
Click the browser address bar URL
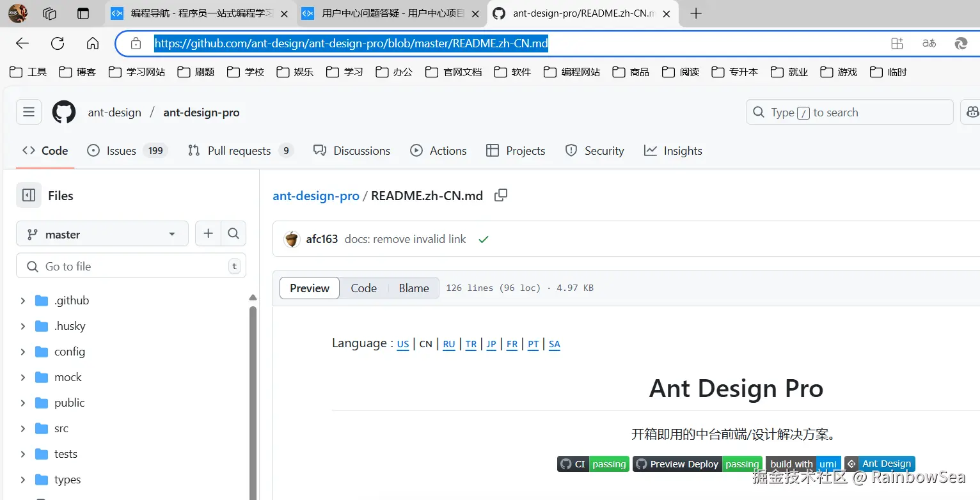[x=351, y=43]
